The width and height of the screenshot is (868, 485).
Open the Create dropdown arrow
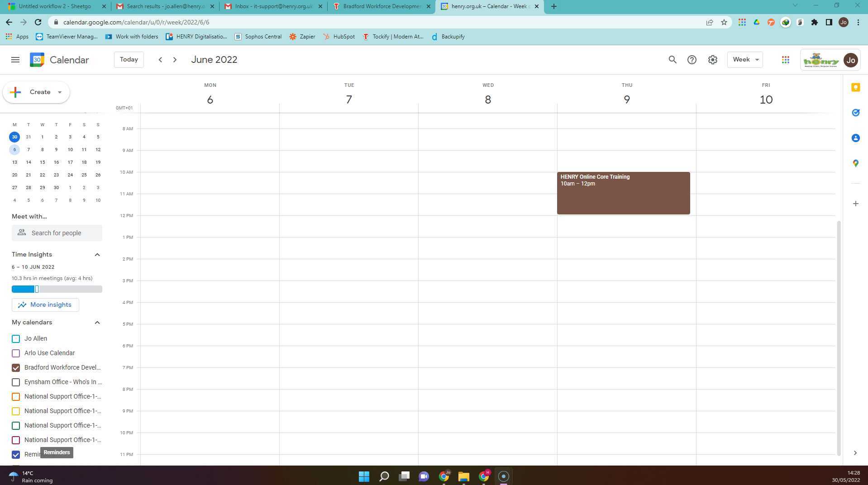59,92
